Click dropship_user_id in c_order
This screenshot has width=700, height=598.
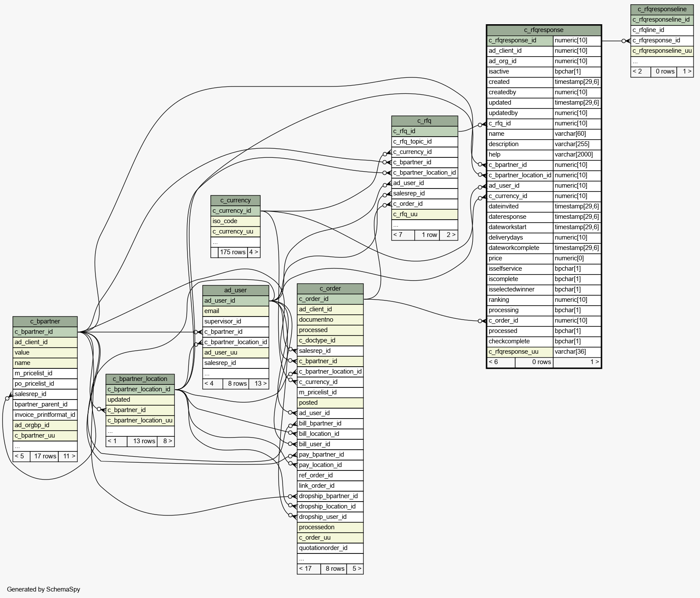tap(330, 517)
